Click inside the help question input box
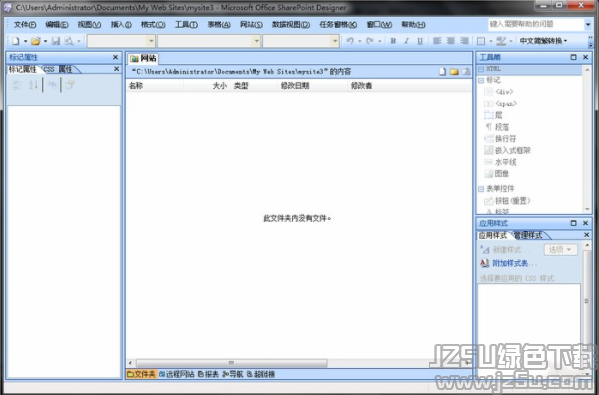 [x=535, y=24]
